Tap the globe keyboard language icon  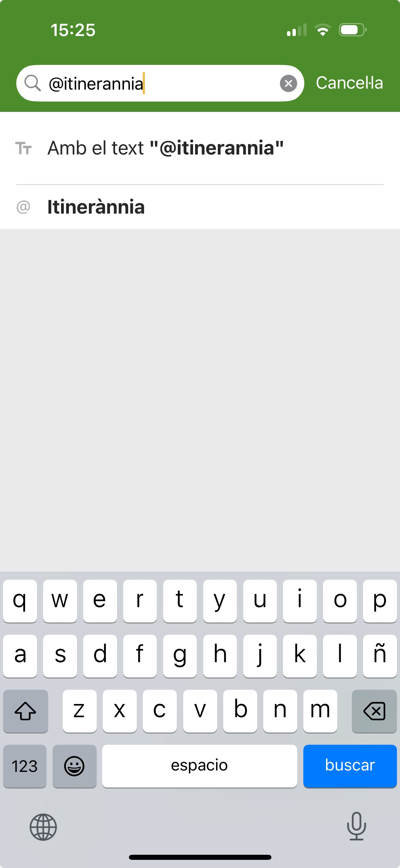[43, 827]
